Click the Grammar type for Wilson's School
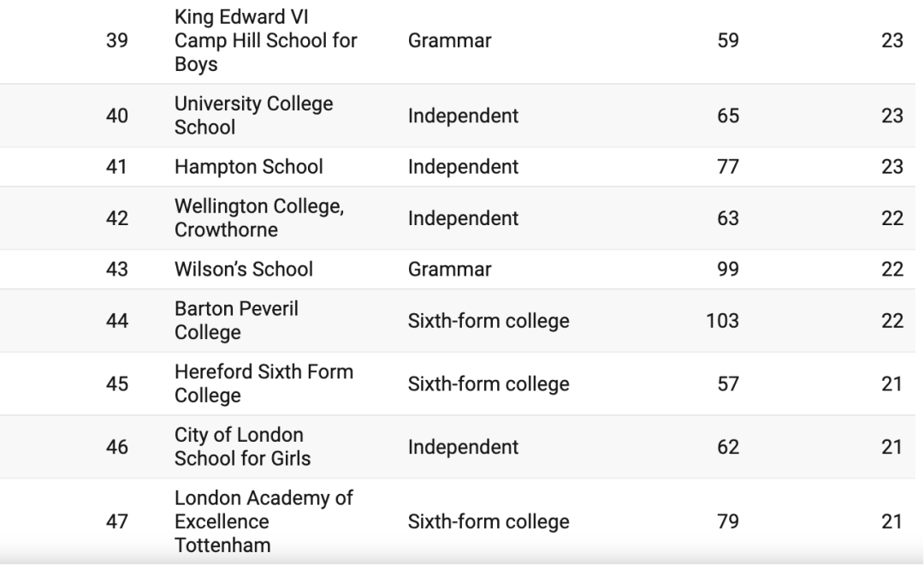Screen dimensions: 924x565 [449, 270]
